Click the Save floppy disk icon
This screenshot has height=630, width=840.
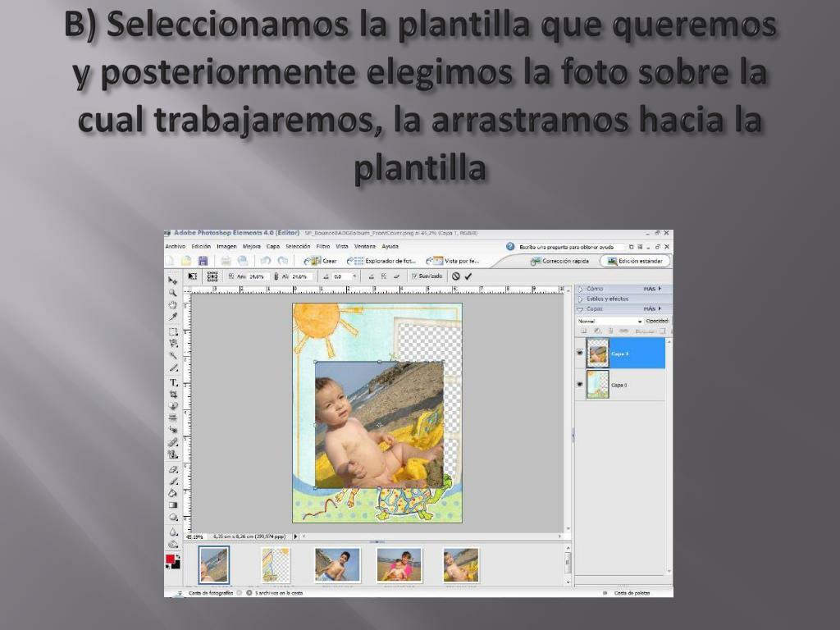[203, 261]
